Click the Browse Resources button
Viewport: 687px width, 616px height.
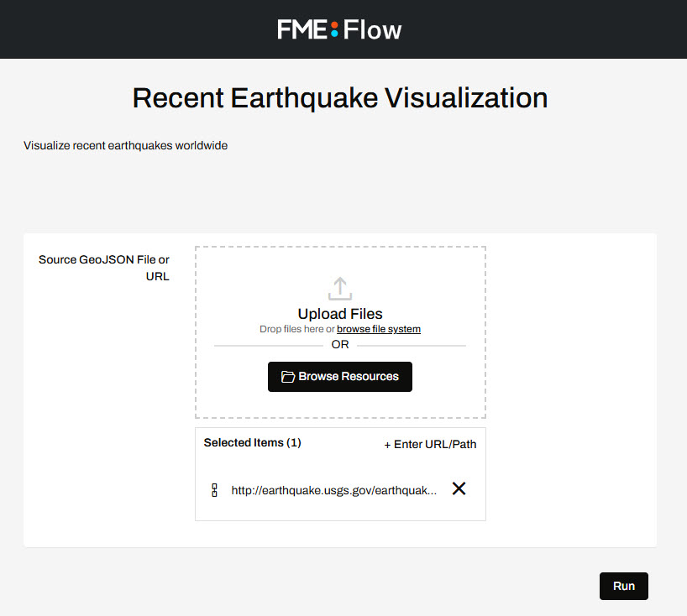coord(339,377)
